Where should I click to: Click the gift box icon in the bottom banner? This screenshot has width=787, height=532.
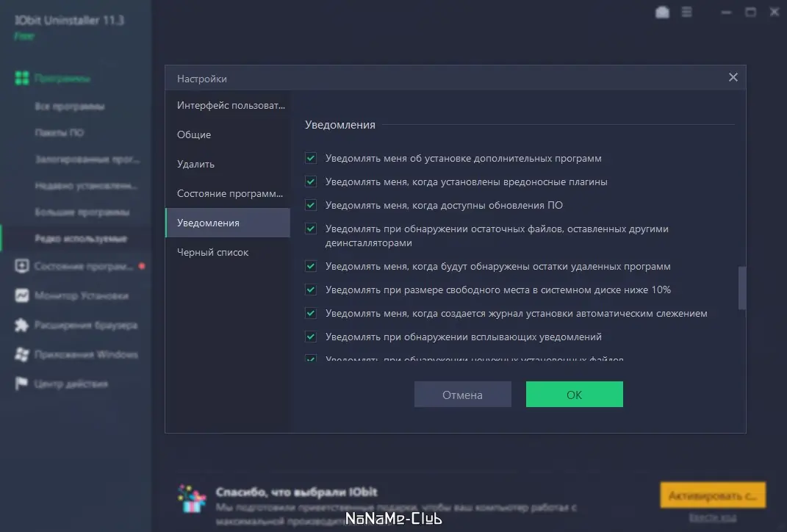(192, 498)
